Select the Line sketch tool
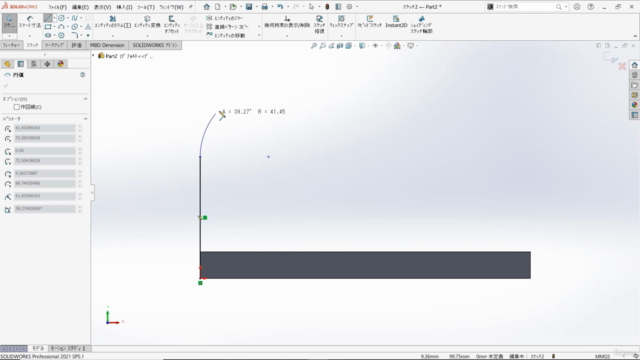 [48, 18]
